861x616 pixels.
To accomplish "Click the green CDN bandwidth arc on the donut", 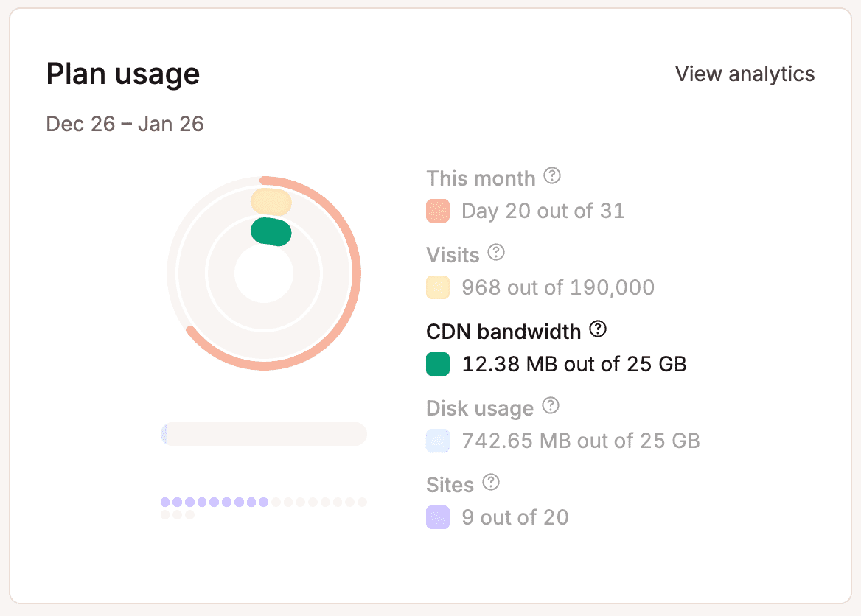I will (x=273, y=231).
